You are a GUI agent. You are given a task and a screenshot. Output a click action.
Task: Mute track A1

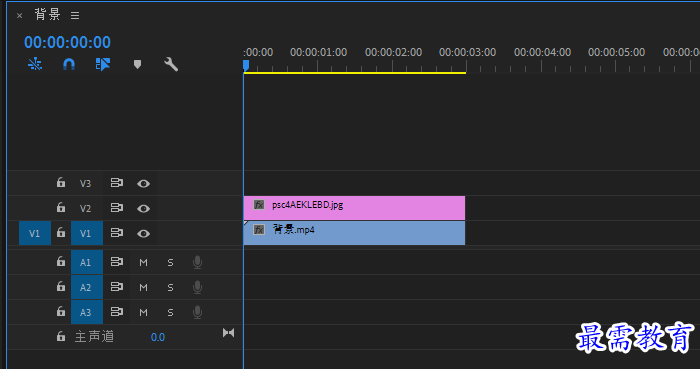(x=143, y=263)
